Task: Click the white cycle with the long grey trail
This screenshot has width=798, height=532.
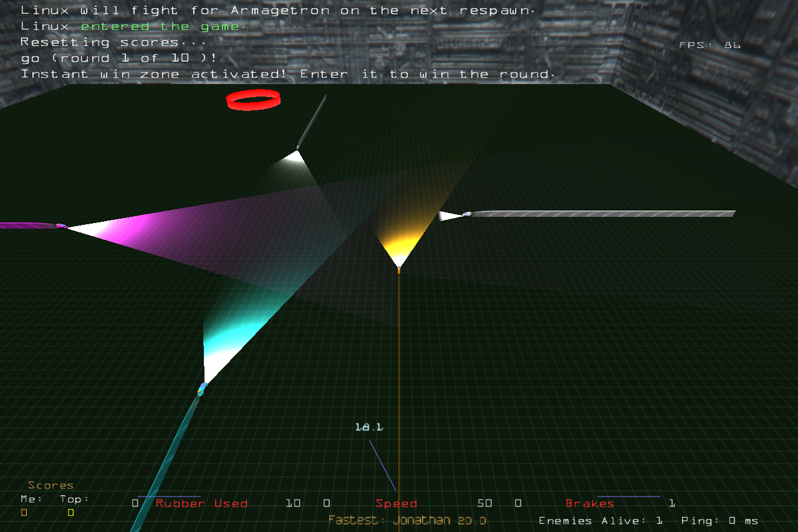Action: (x=466, y=215)
